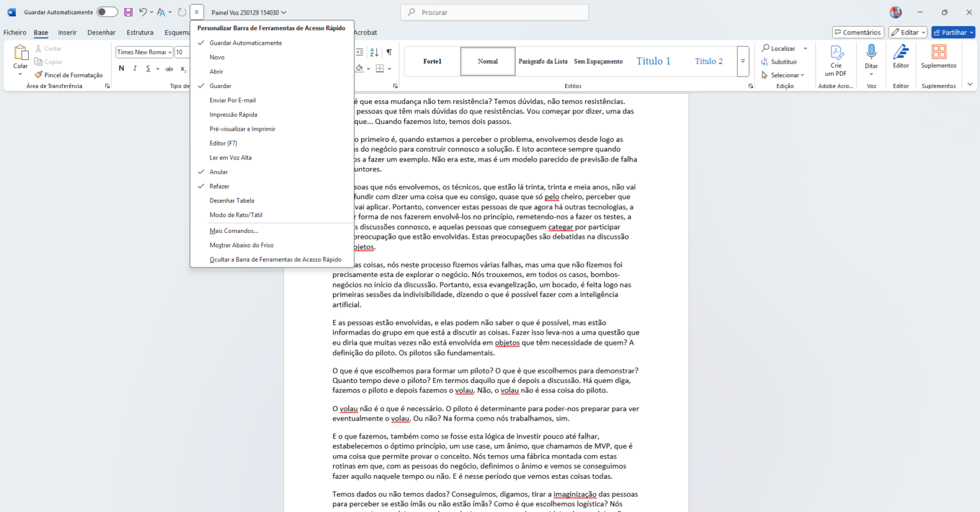980x512 pixels.
Task: Open the Comentários pane button
Action: pyautogui.click(x=858, y=33)
